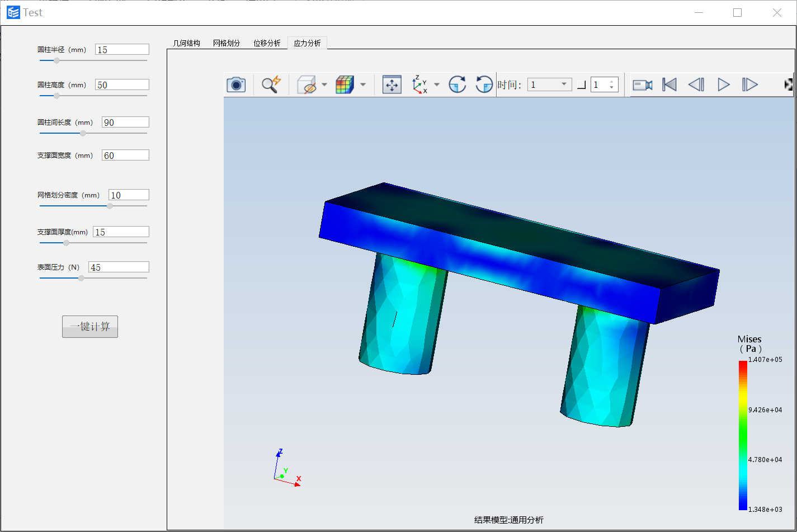The width and height of the screenshot is (797, 532).
Task: Select the 应力分析 tab
Action: (307, 43)
